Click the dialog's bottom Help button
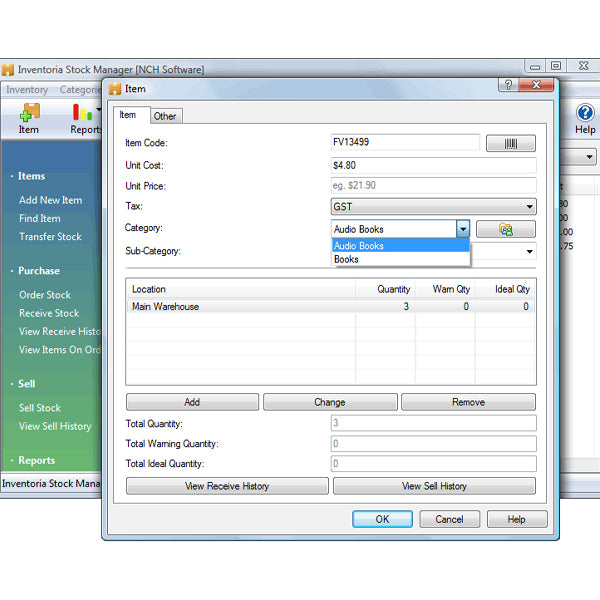Screen dimensions: 600x600 pos(517,519)
